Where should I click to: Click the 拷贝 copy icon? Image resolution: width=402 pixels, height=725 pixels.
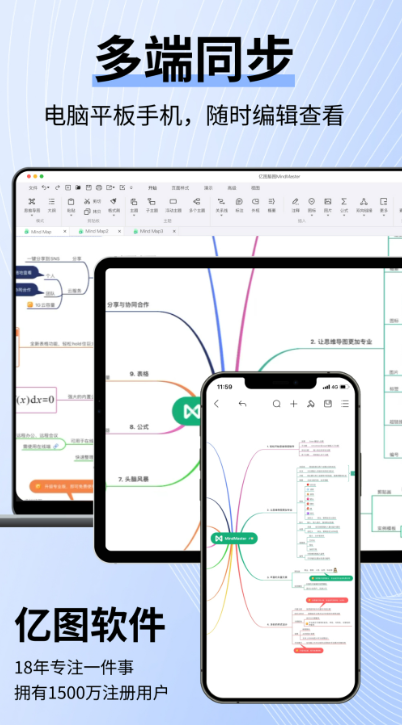pos(87,212)
